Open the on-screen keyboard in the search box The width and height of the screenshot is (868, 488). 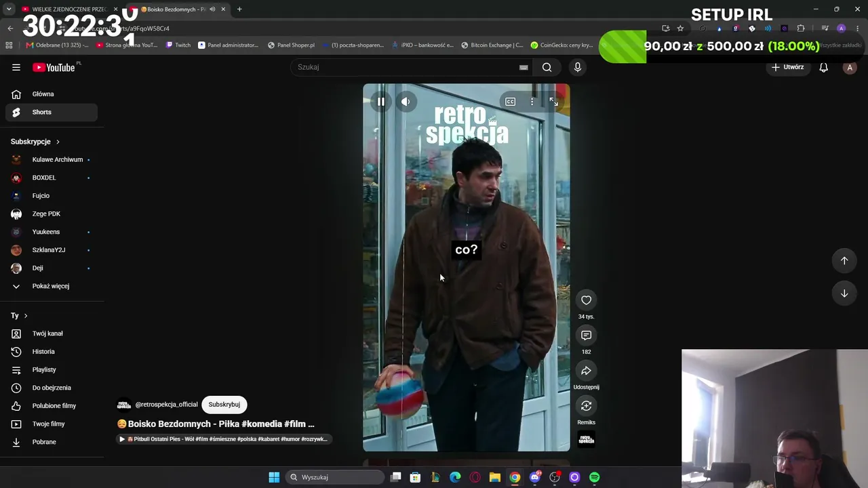point(524,67)
